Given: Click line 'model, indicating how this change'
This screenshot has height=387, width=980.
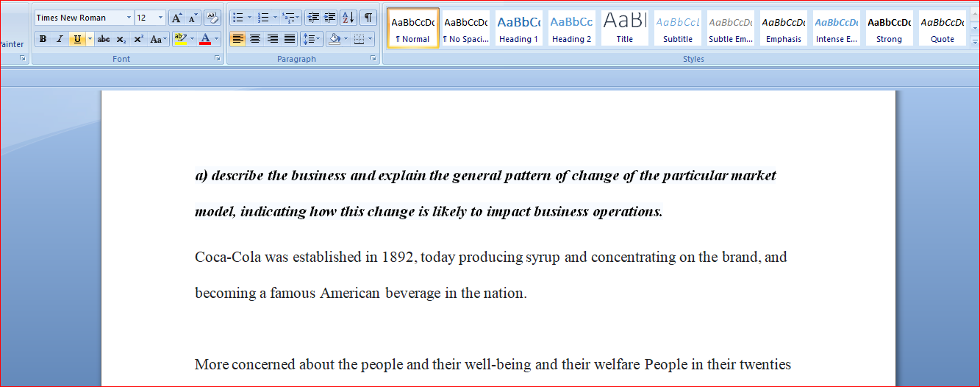Looking at the screenshot, I should point(429,212).
